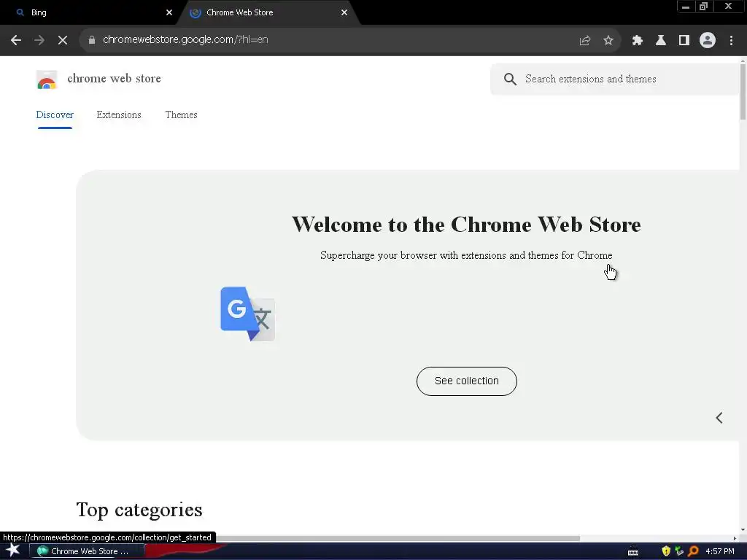Switch to the Themes tab
The image size is (747, 560).
point(182,115)
